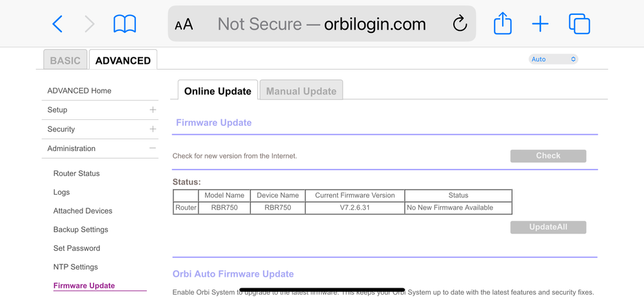The height and width of the screenshot is (298, 644).
Task: Show the tab overview icon
Action: click(579, 25)
